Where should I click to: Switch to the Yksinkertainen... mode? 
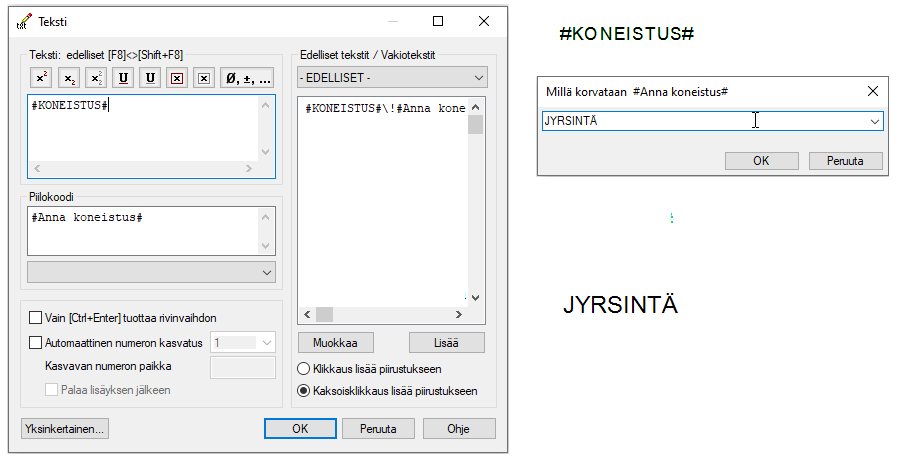[x=64, y=429]
